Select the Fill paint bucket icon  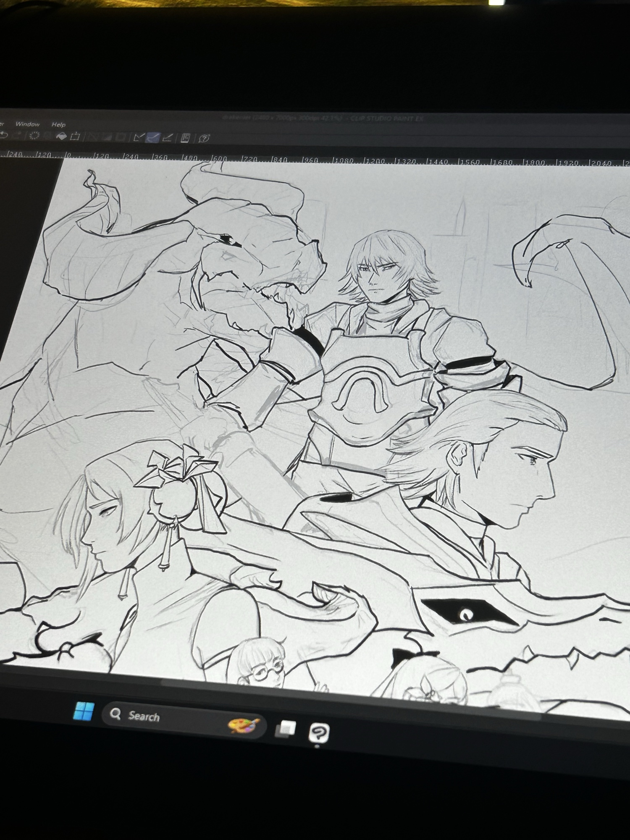(61, 136)
